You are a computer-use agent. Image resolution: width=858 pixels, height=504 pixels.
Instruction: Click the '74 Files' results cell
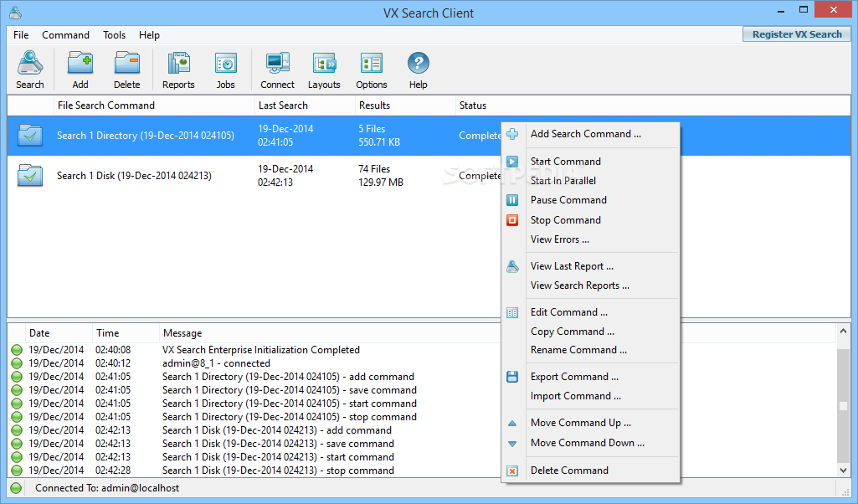(x=374, y=169)
